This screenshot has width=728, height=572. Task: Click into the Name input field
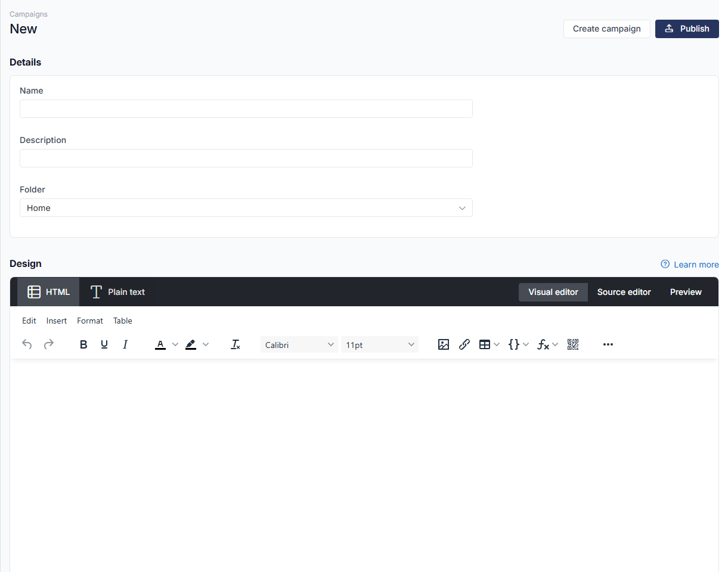[x=246, y=108]
